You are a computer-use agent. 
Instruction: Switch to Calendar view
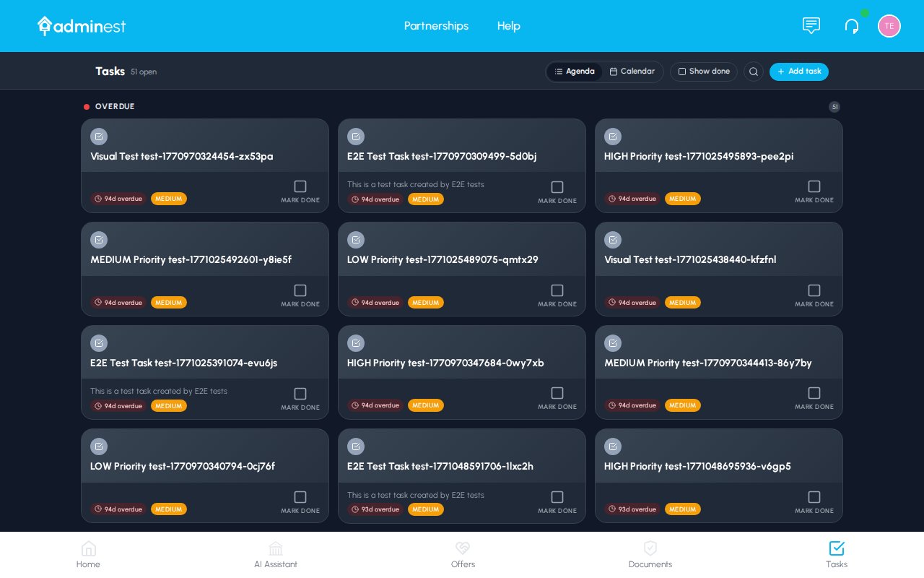tap(632, 72)
